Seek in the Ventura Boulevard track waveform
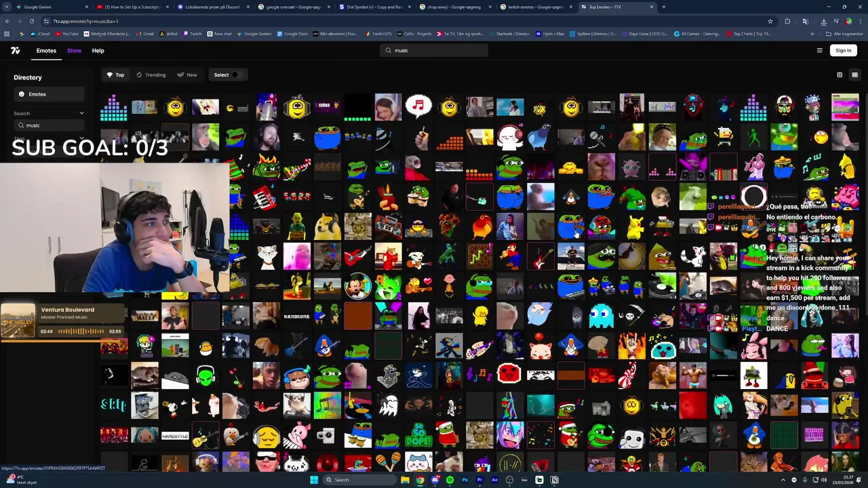 (81, 331)
